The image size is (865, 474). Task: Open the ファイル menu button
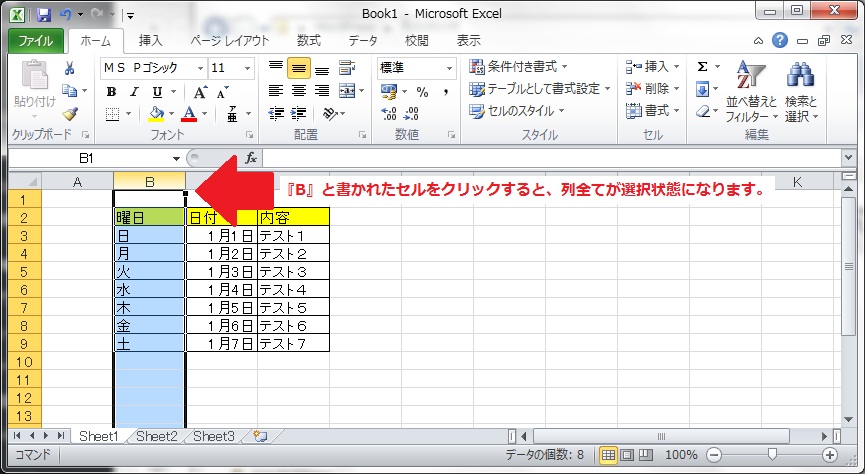[x=35, y=41]
